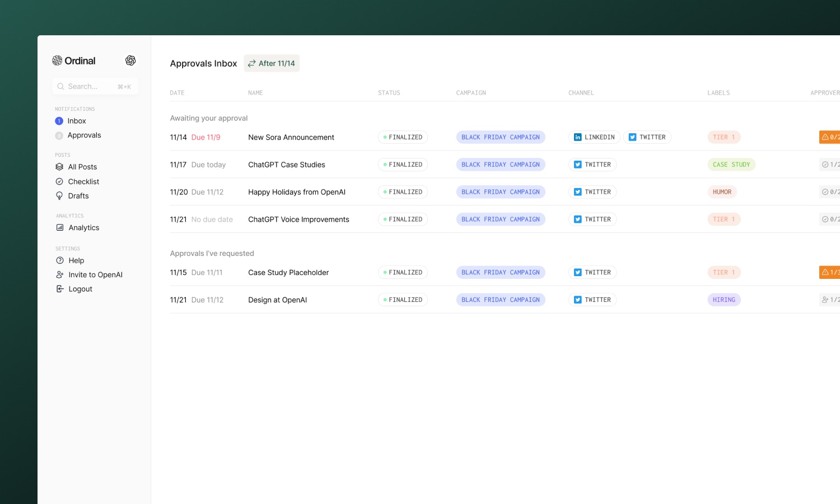Click Finalized status on Design at OpenAI

pos(403,300)
